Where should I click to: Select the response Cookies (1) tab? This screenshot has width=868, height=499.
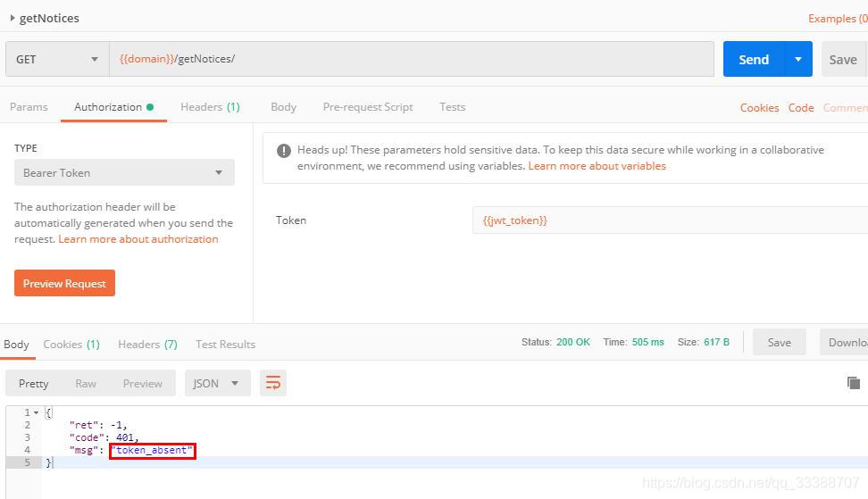pos(71,344)
